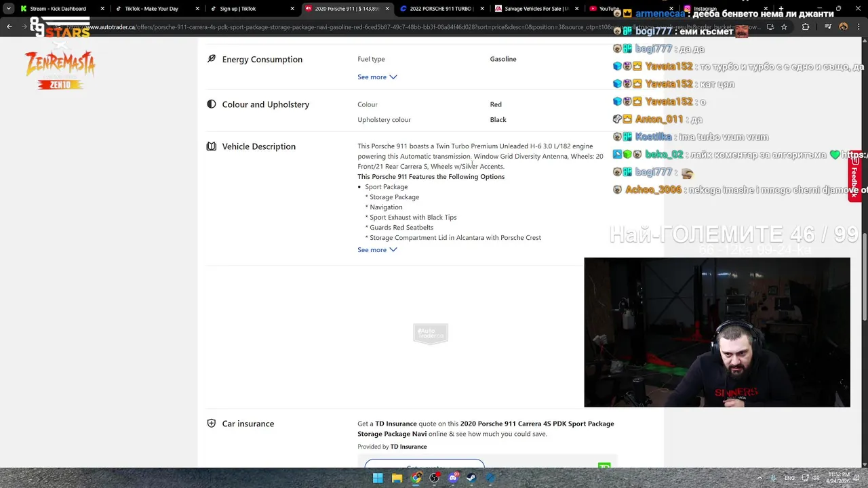Click the Red colour value
868x488 pixels.
(496, 104)
